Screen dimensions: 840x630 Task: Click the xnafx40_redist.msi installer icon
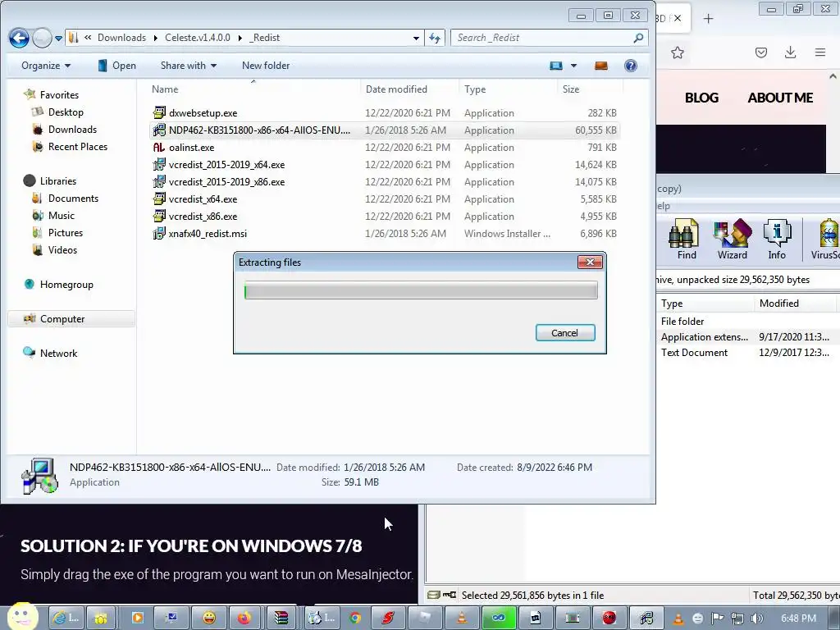(159, 234)
